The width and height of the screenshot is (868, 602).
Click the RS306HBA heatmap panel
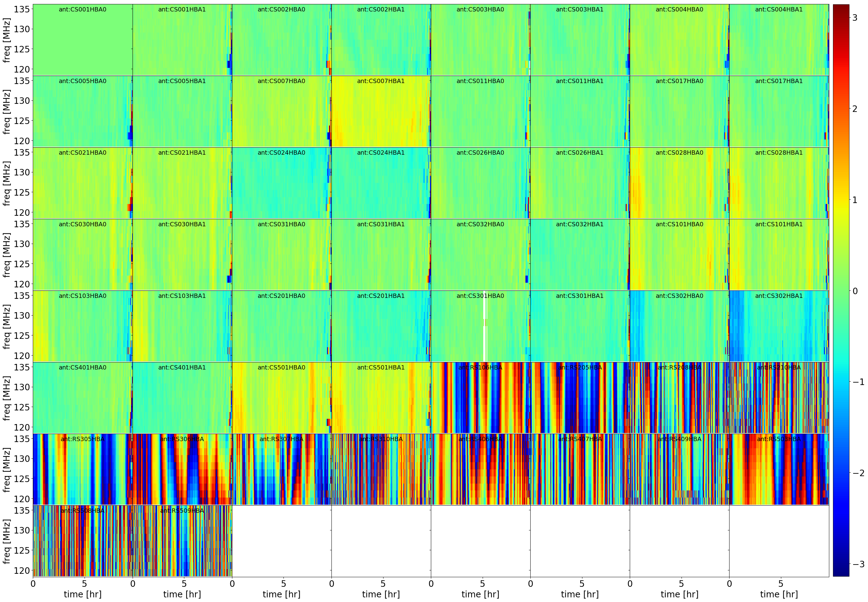[x=182, y=470]
